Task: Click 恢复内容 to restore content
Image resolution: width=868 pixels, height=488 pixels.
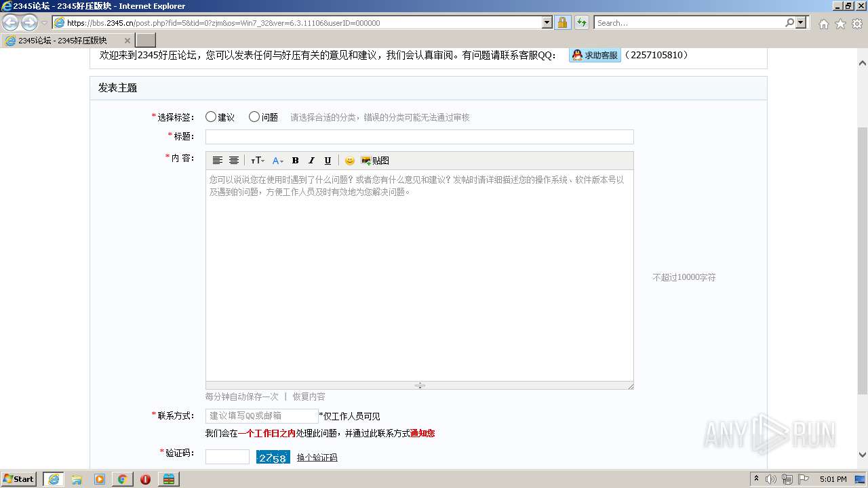Action: [x=309, y=396]
